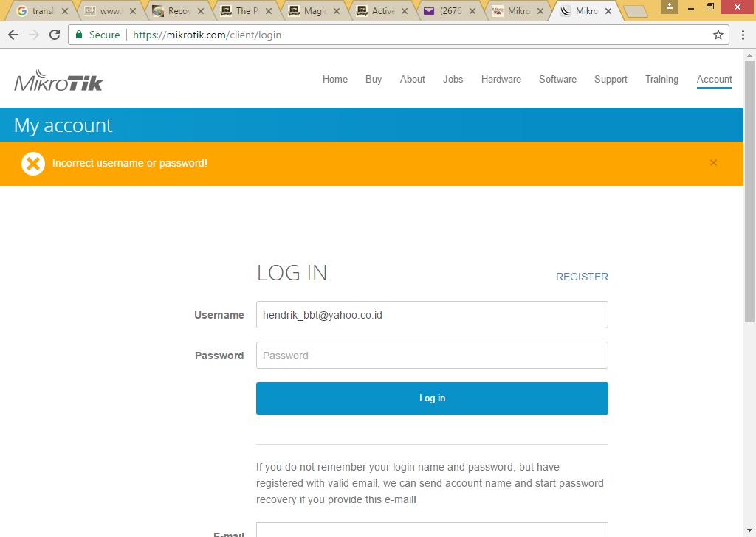Viewport: 756px width, 537px height.
Task: Open the REGISTER link
Action: (x=582, y=276)
